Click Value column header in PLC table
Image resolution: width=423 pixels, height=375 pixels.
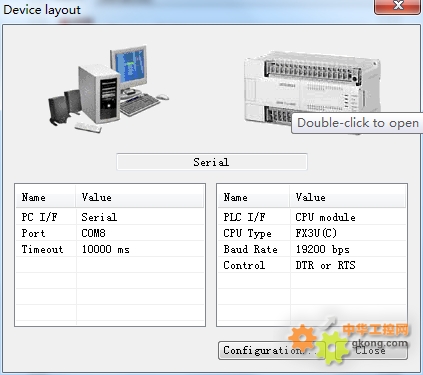pyautogui.click(x=348, y=197)
